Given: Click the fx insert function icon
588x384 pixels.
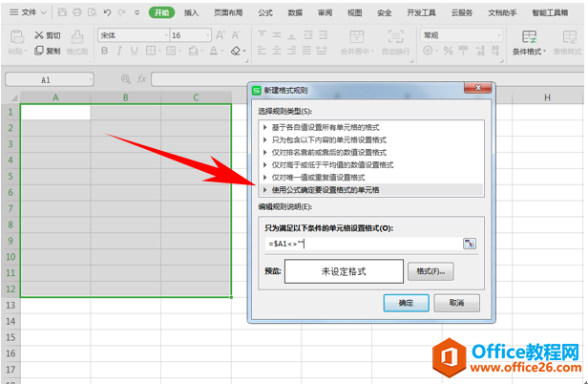Looking at the screenshot, I should 139,80.
